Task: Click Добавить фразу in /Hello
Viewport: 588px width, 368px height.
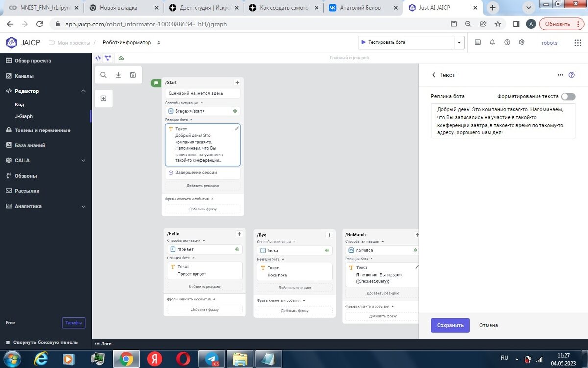Action: click(204, 309)
